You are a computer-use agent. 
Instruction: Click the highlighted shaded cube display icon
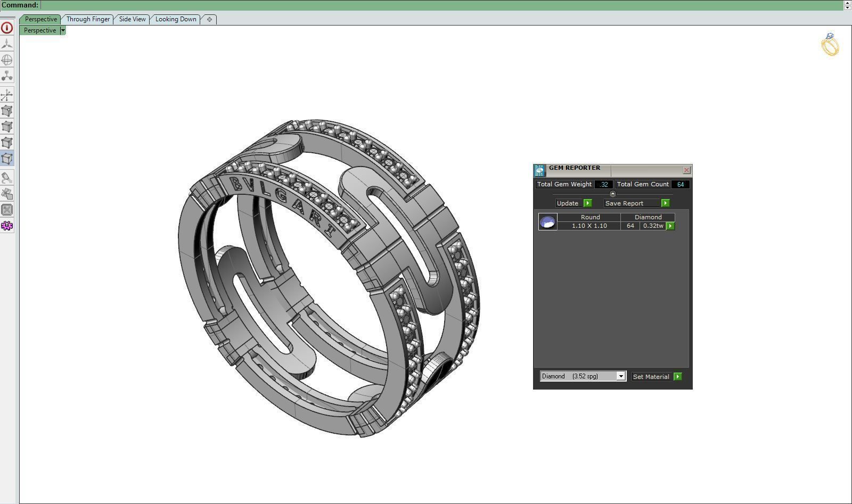click(x=7, y=159)
